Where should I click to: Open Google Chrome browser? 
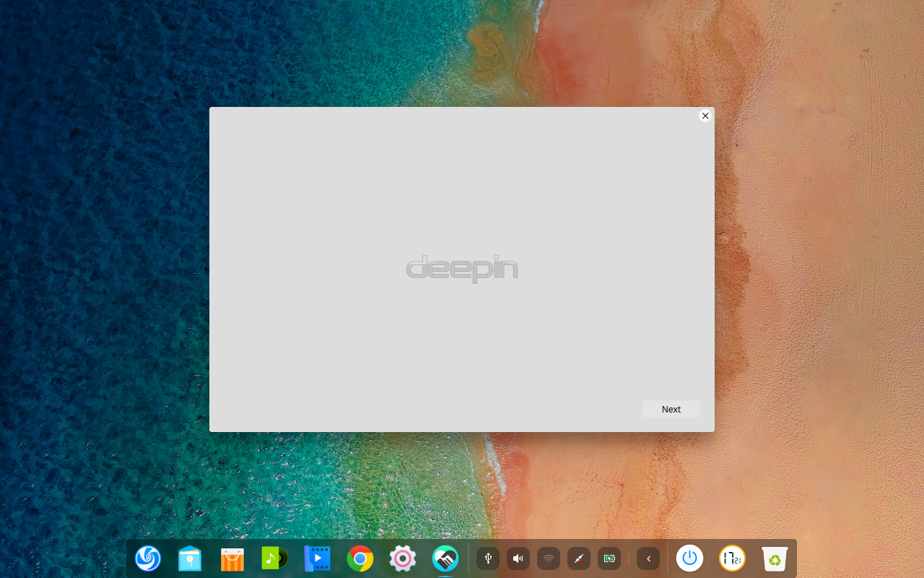click(x=359, y=558)
